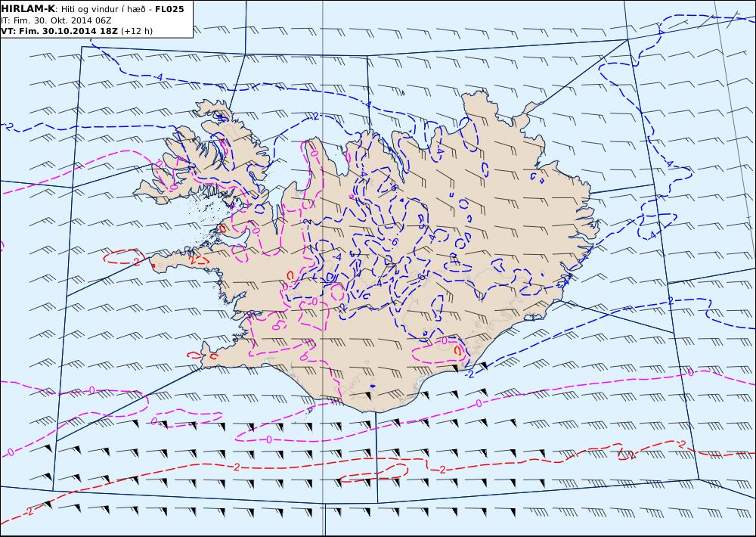Select the '(+12 h)' forecast offset text
This screenshot has height=537, width=756.
(x=136, y=31)
